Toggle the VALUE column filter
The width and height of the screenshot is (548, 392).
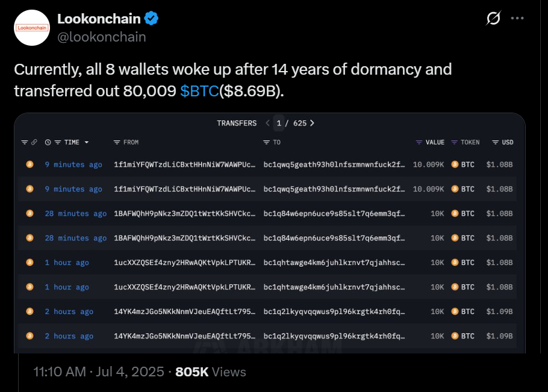coord(419,143)
